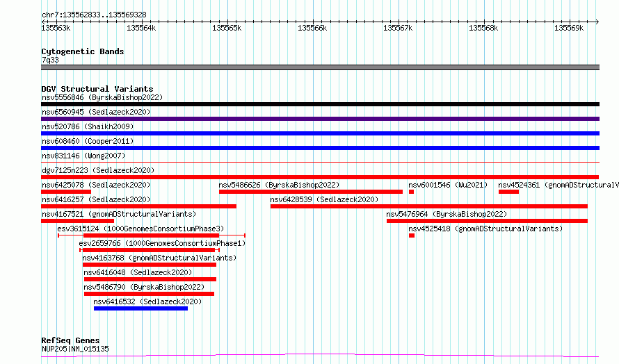Click the RefSeq Genes track title
Viewport: 619px width, 364px height.
[x=70, y=340]
